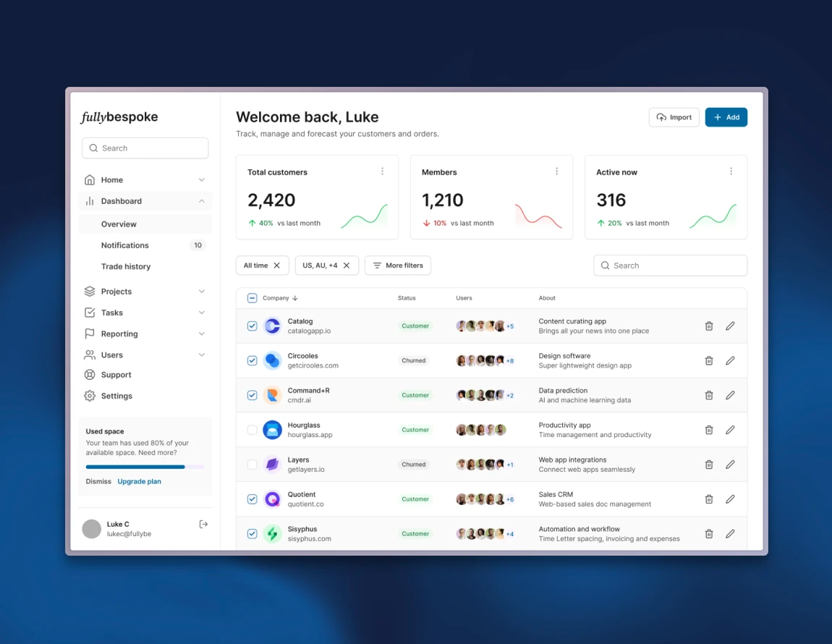Viewport: 832px width, 644px height.
Task: Delete the Catalog company row
Action: [x=708, y=326]
